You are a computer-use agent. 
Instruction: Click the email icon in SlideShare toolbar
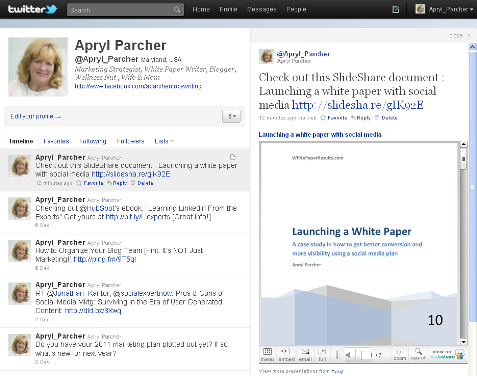[x=305, y=354]
